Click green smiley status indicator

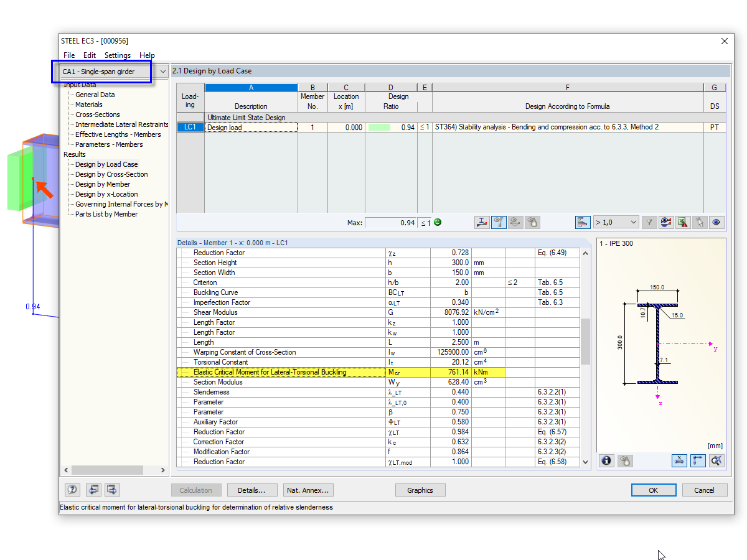(438, 222)
